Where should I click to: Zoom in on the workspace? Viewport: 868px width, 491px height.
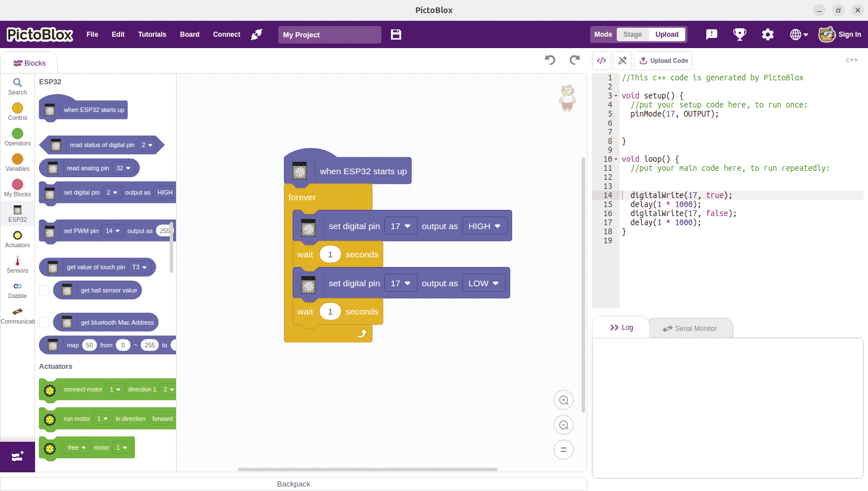click(564, 400)
